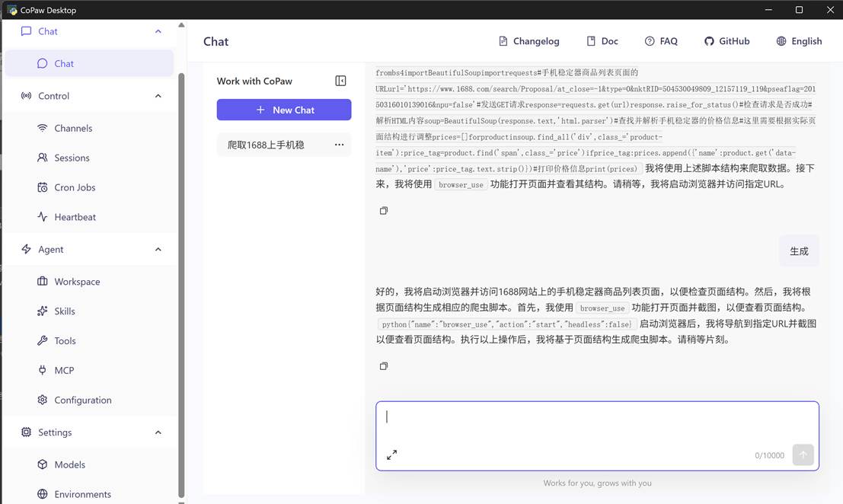Click the Tools wrench icon

(43, 340)
